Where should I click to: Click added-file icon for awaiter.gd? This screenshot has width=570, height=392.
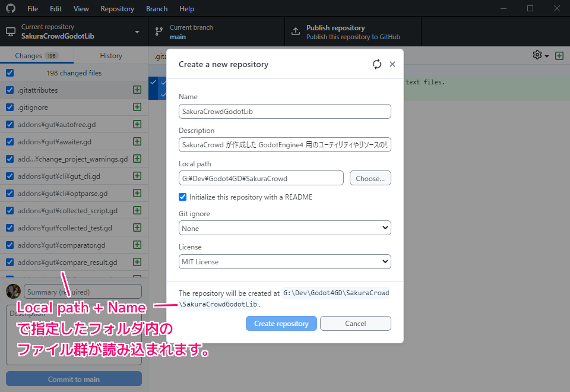click(x=137, y=141)
